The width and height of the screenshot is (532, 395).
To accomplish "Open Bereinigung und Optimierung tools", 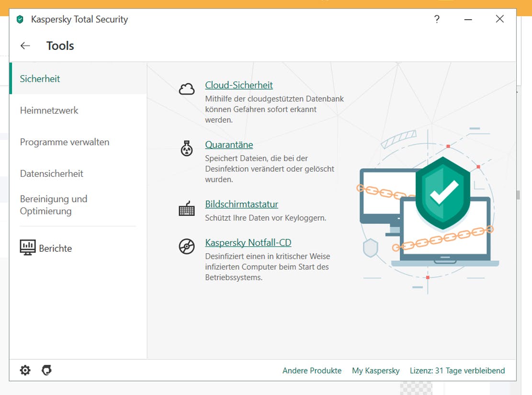I will click(53, 205).
